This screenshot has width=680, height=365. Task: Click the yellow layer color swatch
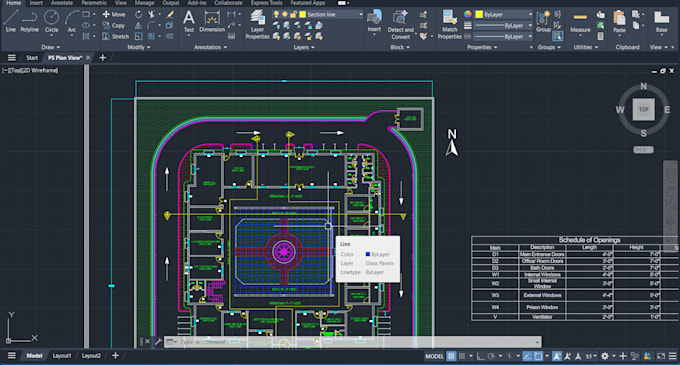(303, 14)
